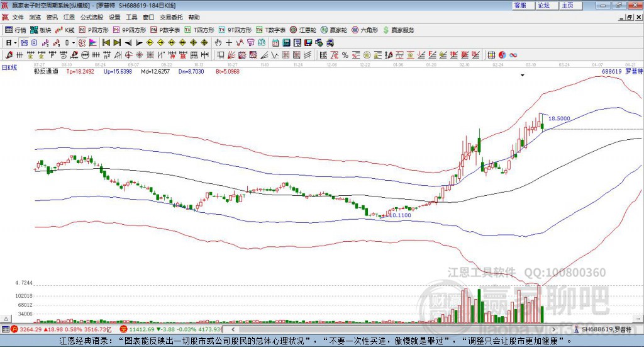Click the left arrow of horizontal scrollbar
Screen dimensions: 644x347
233,329
